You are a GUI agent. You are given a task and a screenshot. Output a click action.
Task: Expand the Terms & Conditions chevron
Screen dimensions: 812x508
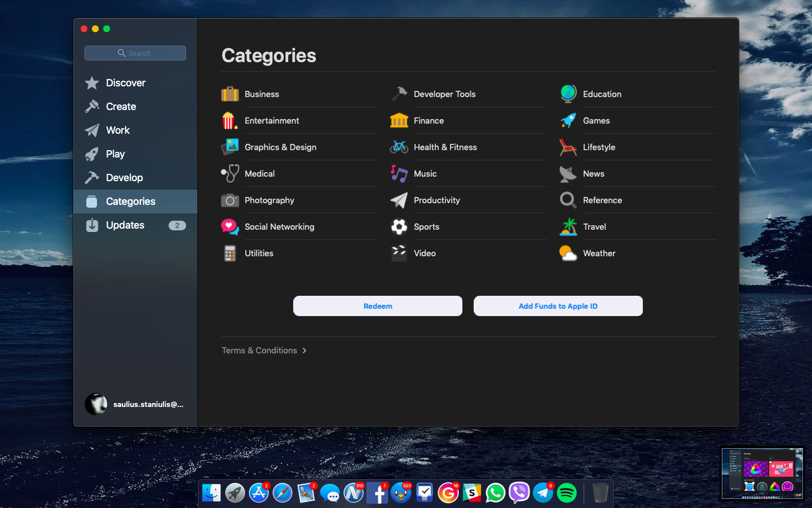304,351
